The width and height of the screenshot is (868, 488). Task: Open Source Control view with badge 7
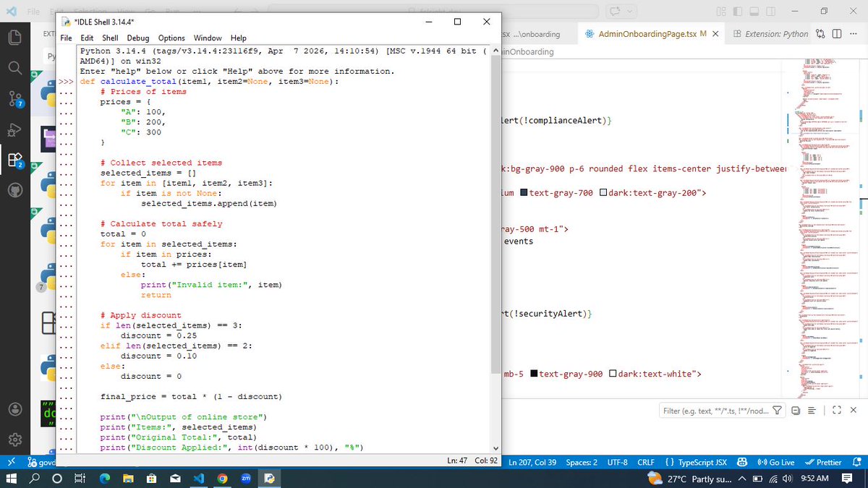[x=16, y=99]
